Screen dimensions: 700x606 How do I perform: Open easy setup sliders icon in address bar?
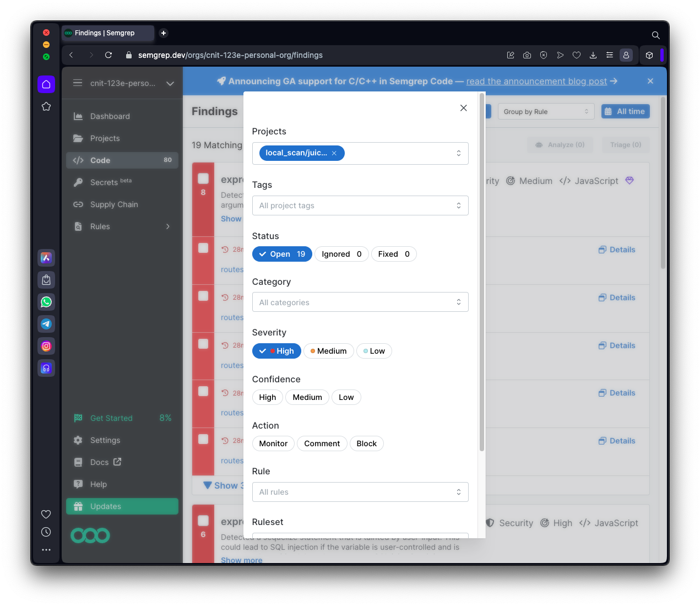pos(610,55)
